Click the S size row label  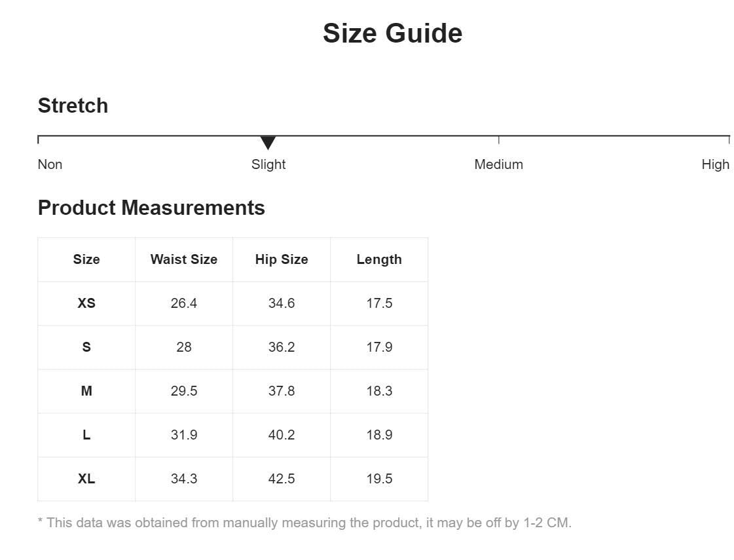point(86,347)
